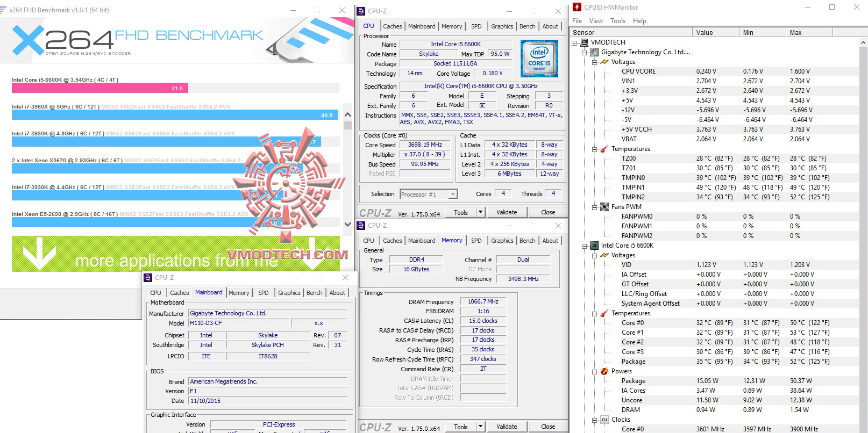
Task: Click the Voltages lightning icon under Intel Core i5 6600K
Action: (x=604, y=255)
